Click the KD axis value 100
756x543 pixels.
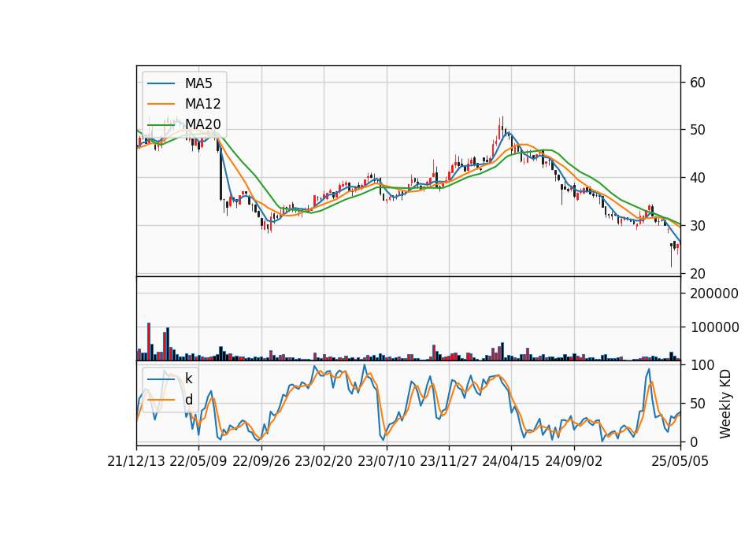(702, 365)
